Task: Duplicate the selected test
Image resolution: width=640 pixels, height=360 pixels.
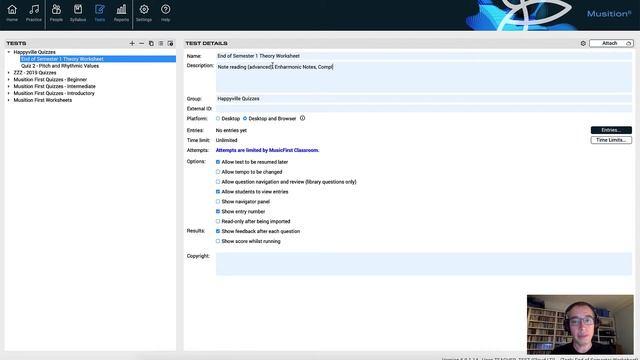Action: [x=151, y=43]
